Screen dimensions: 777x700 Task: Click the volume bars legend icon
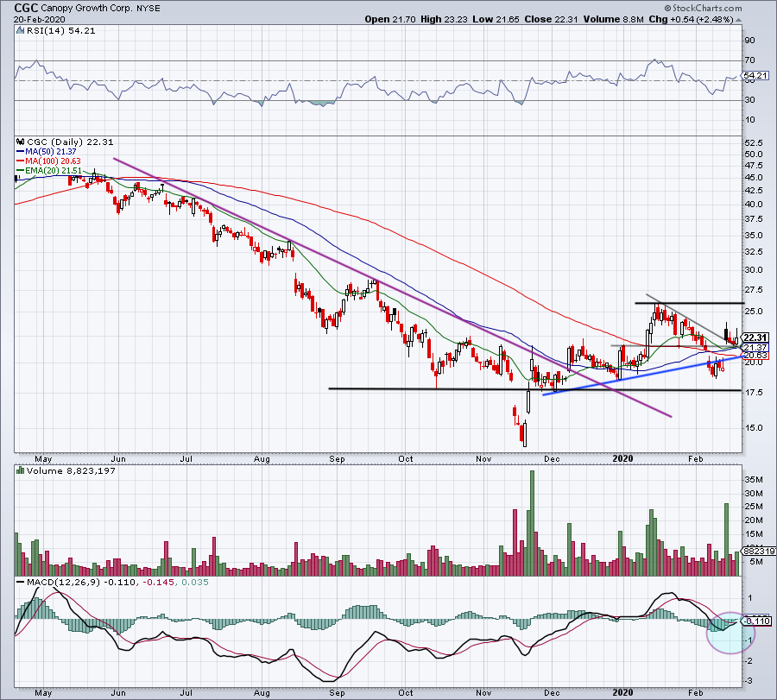click(x=20, y=470)
